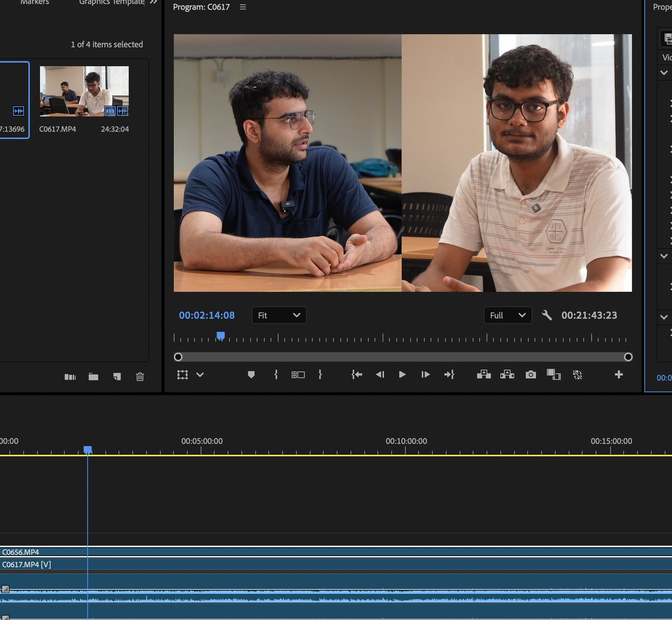Click the 24:32:04 clip duration
672x620 pixels.
click(x=115, y=129)
